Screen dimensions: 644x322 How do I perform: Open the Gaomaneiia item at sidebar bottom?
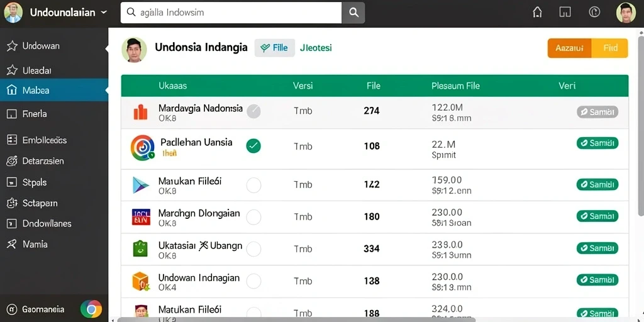point(43,309)
